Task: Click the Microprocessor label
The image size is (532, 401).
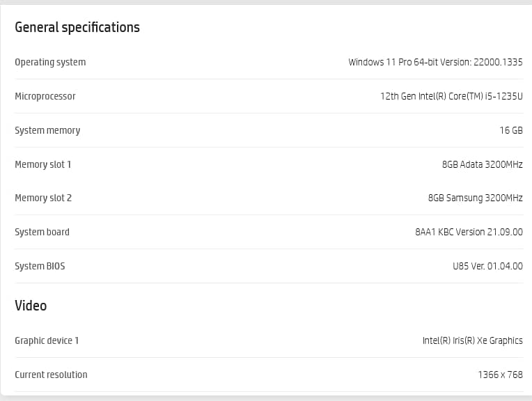Action: (45, 96)
